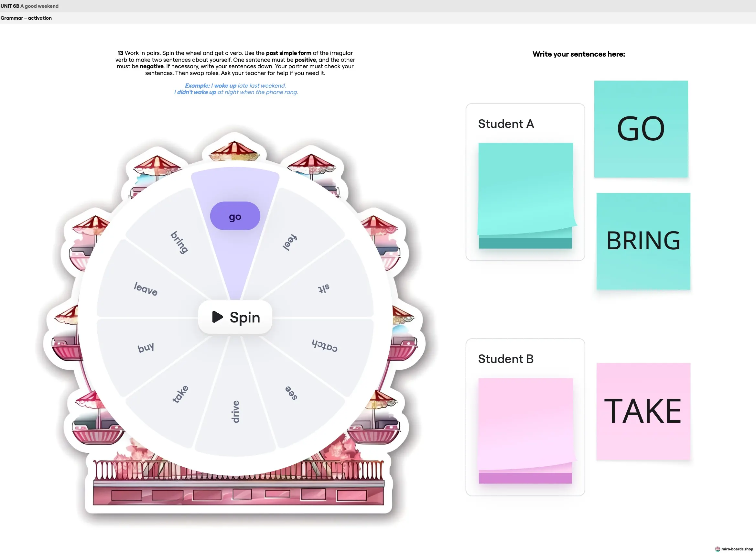
Task: Pick a pink sticky from Student B stack
Action: coord(525,430)
